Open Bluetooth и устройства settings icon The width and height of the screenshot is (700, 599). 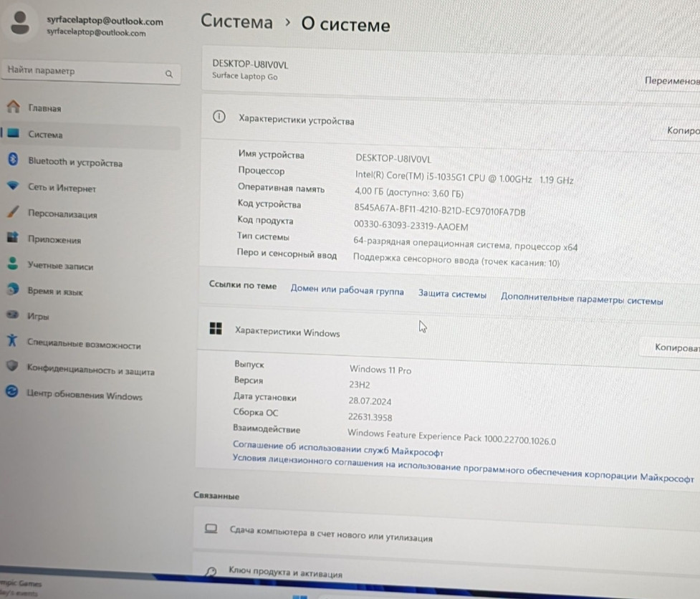coord(12,160)
